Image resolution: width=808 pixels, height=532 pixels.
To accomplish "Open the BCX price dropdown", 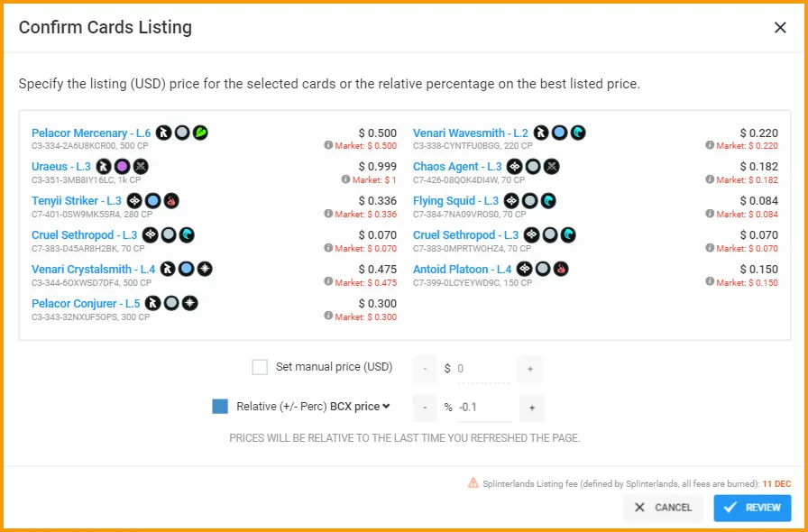I will pyautogui.click(x=360, y=407).
